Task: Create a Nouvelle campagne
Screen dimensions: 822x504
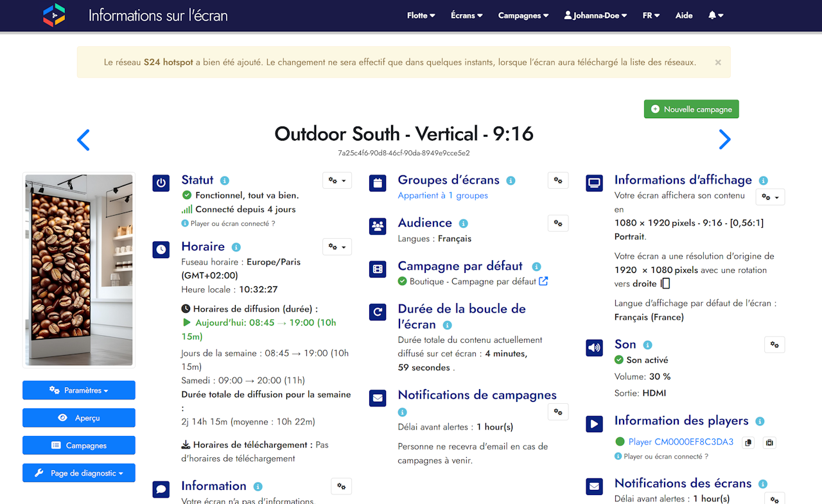Action: coord(692,109)
